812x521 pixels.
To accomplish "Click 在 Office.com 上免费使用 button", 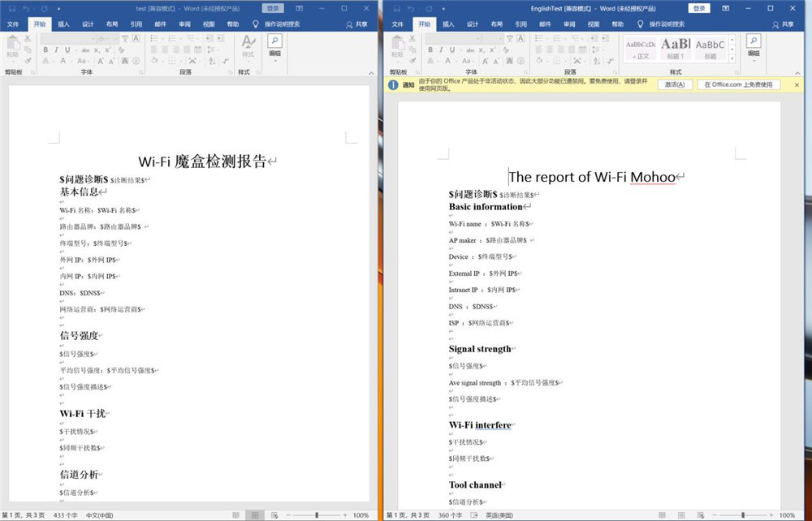I will click(738, 84).
